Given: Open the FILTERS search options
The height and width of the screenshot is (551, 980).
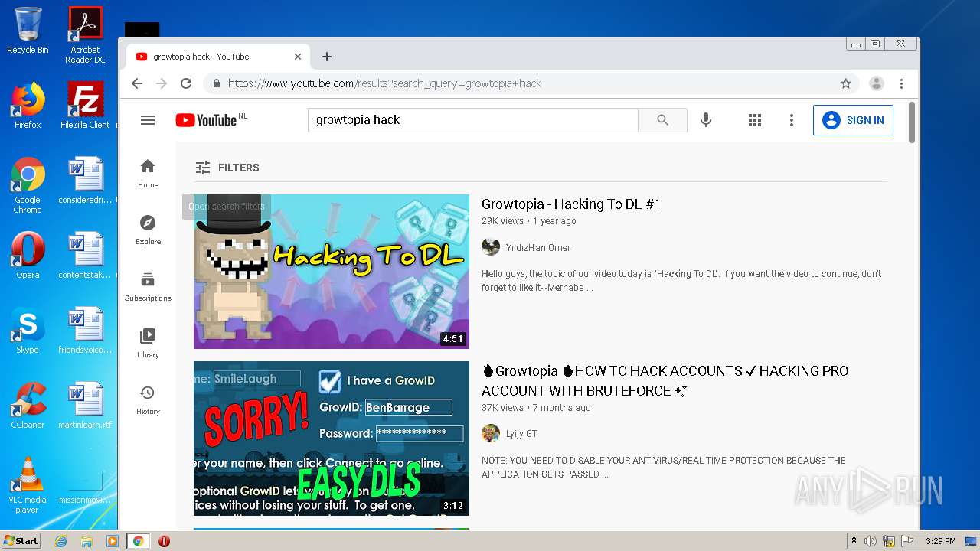Looking at the screenshot, I should point(227,168).
